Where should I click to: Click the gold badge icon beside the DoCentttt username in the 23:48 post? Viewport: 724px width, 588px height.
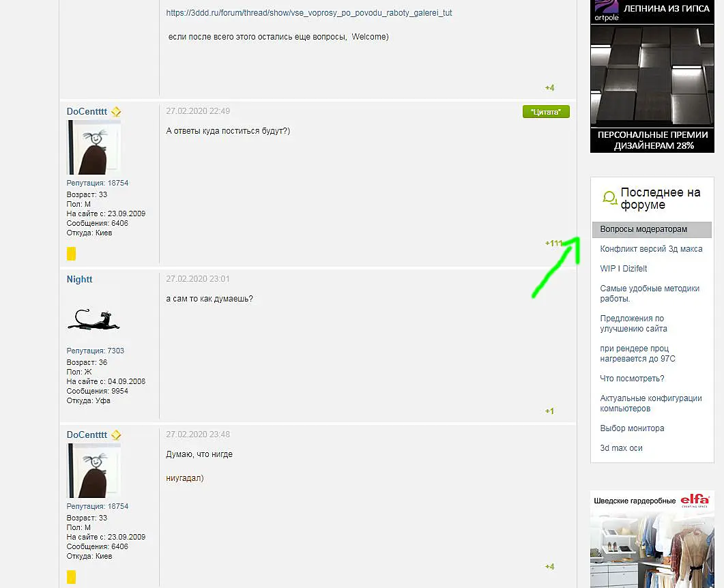click(117, 435)
